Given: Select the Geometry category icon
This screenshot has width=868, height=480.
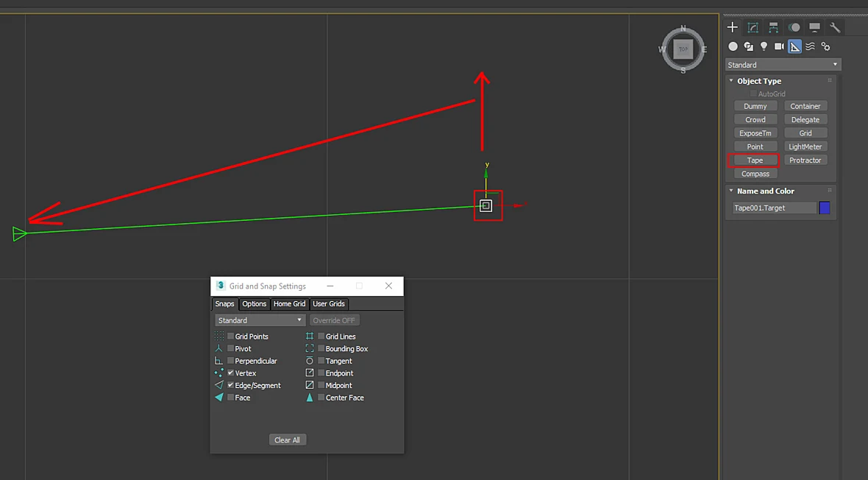Looking at the screenshot, I should point(733,46).
